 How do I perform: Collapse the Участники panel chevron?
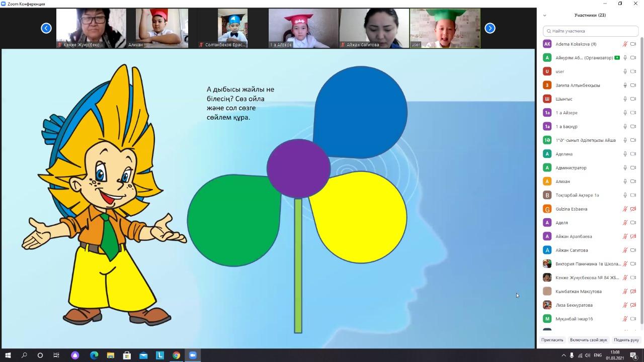point(544,16)
